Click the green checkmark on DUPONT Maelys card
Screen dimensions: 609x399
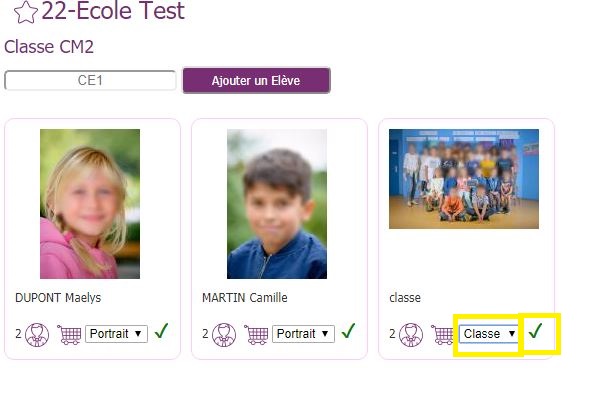pyautogui.click(x=161, y=331)
